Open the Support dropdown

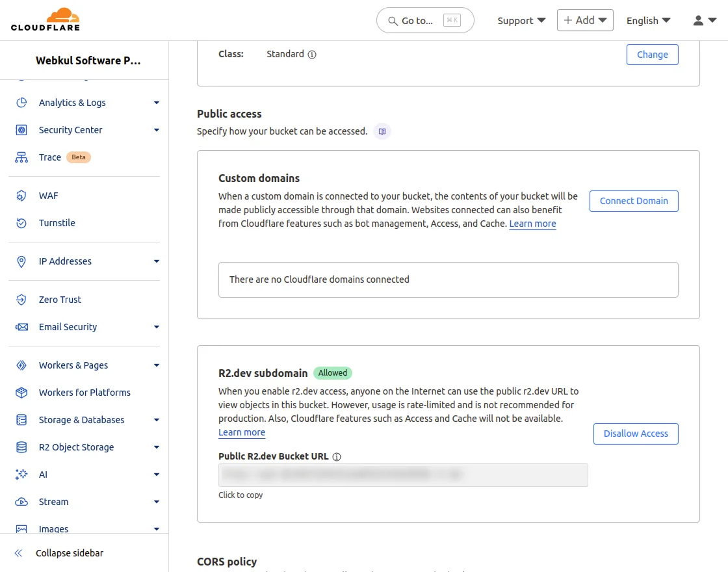click(521, 21)
